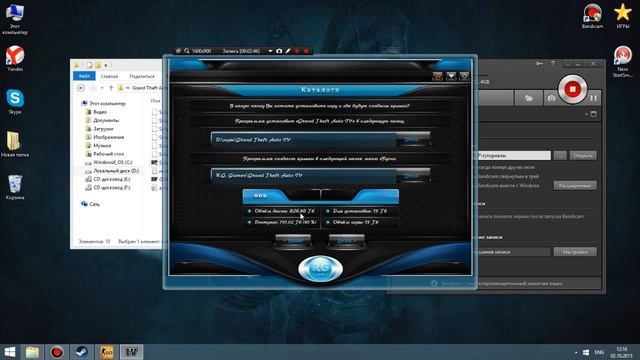Select CD-дисковод (E:) in Explorer
The width and height of the screenshot is (640, 360).
[x=108, y=179]
